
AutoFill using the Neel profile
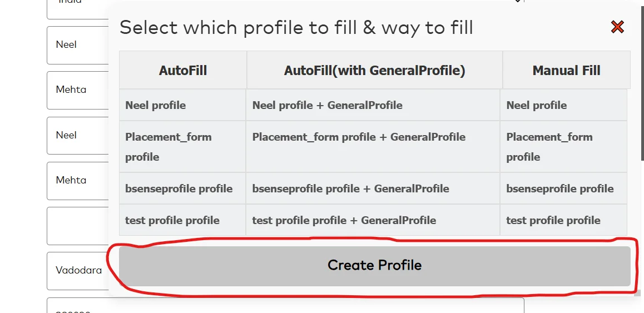156,106
